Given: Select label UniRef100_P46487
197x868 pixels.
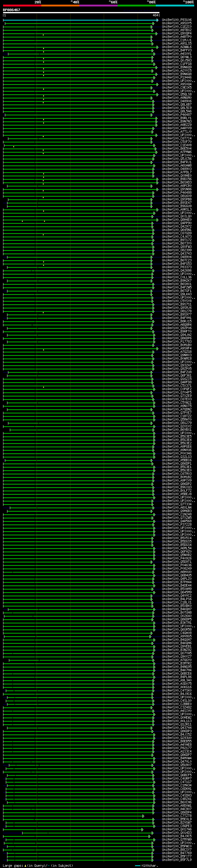Looking at the screenshot, I should point(177,115).
